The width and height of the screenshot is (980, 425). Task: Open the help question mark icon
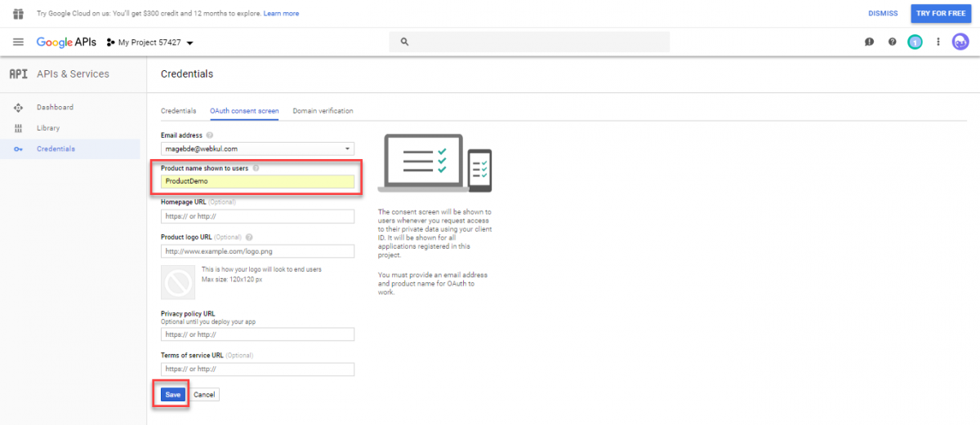tap(893, 42)
